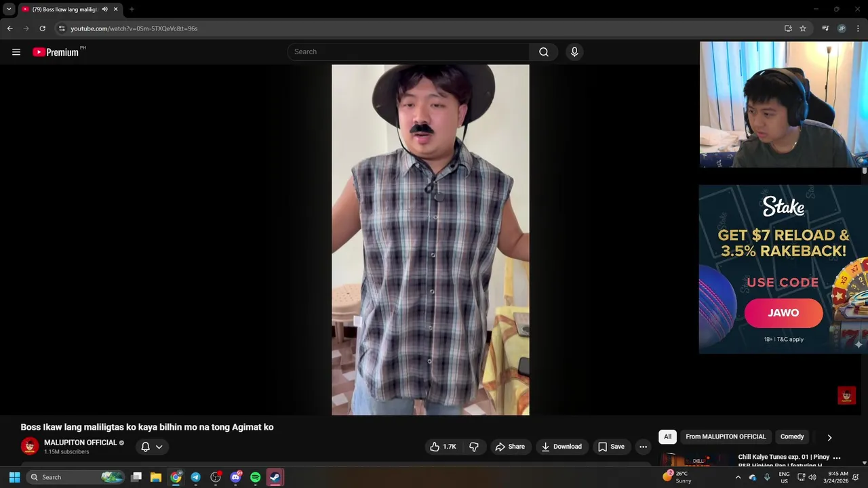
Task: Open Chrome three-dot menu
Action: [x=858, y=28]
